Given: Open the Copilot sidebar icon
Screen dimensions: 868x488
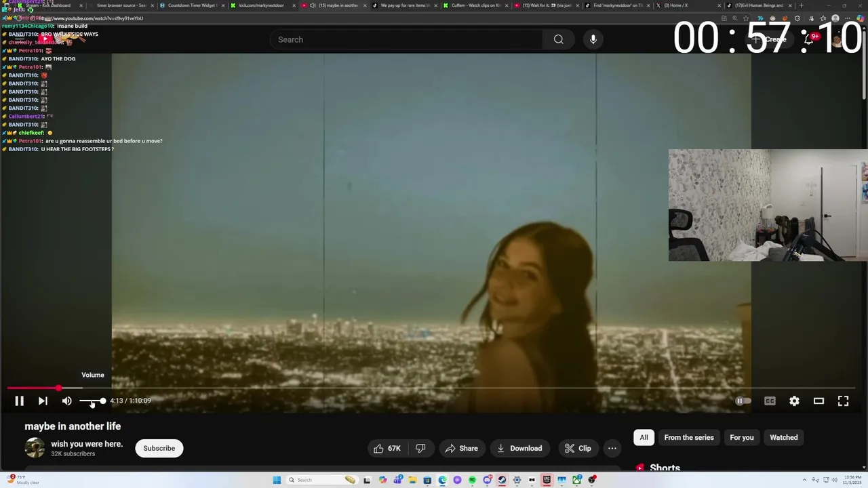Looking at the screenshot, I should (x=861, y=18).
